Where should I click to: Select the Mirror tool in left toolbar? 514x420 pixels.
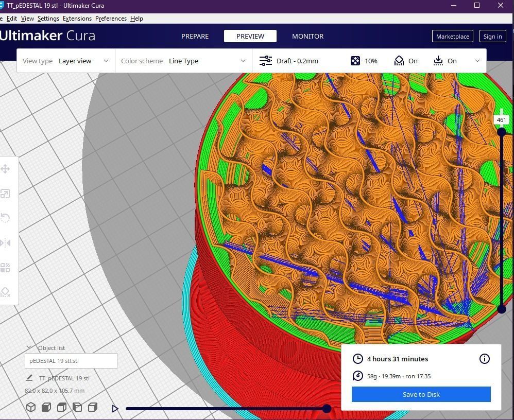[x=5, y=243]
